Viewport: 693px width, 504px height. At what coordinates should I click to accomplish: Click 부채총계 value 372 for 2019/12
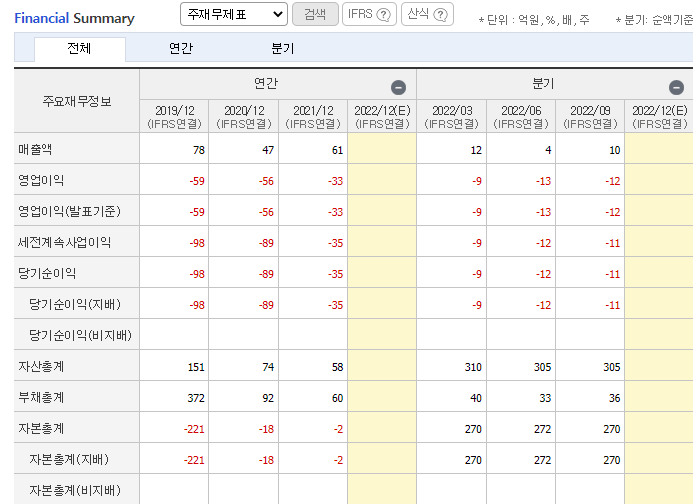(196, 398)
